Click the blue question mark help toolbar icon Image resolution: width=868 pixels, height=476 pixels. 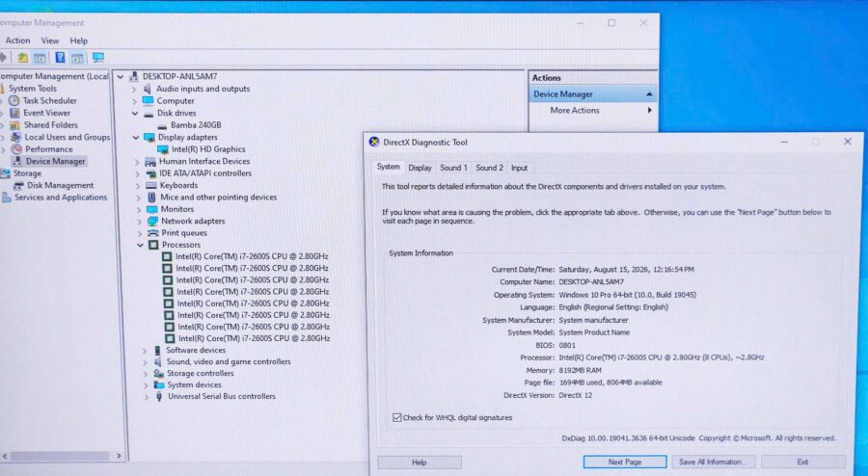pos(60,58)
